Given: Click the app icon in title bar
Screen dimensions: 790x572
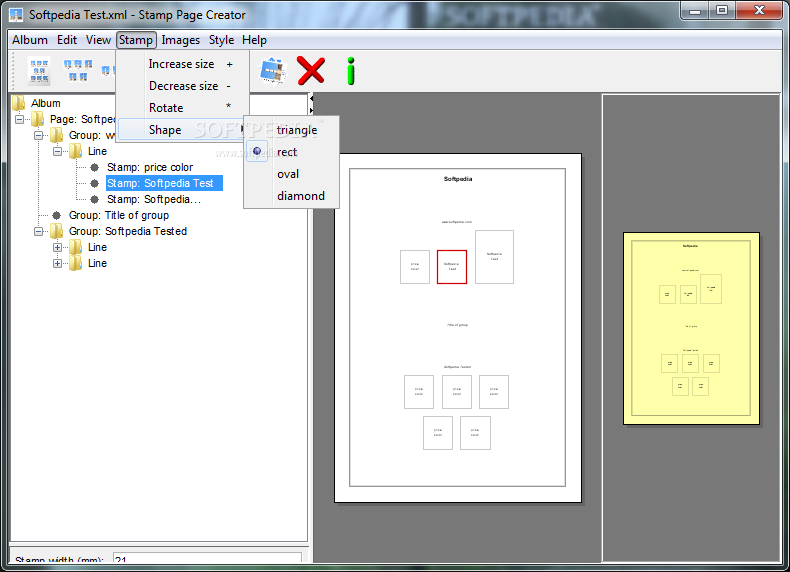Looking at the screenshot, I should point(16,15).
